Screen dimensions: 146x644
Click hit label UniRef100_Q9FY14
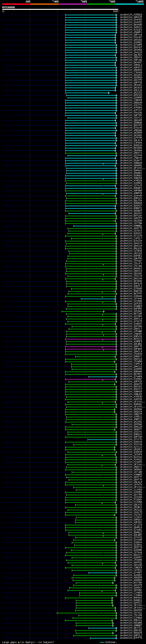point(131,35)
